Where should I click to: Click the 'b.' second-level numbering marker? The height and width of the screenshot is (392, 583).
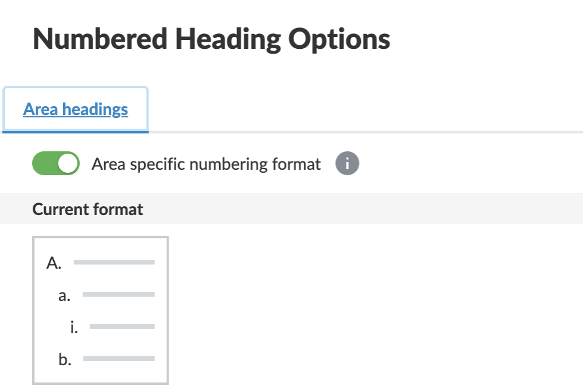65,359
